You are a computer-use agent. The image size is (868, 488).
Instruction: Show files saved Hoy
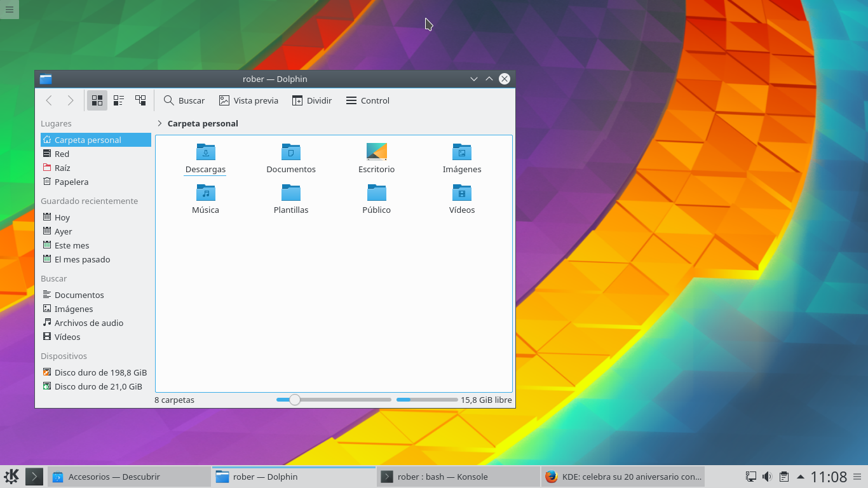(x=96, y=217)
